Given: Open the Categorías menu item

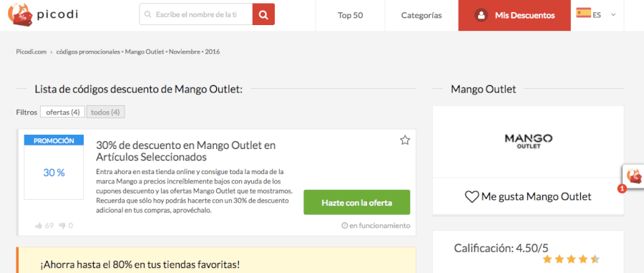Looking at the screenshot, I should click(421, 15).
